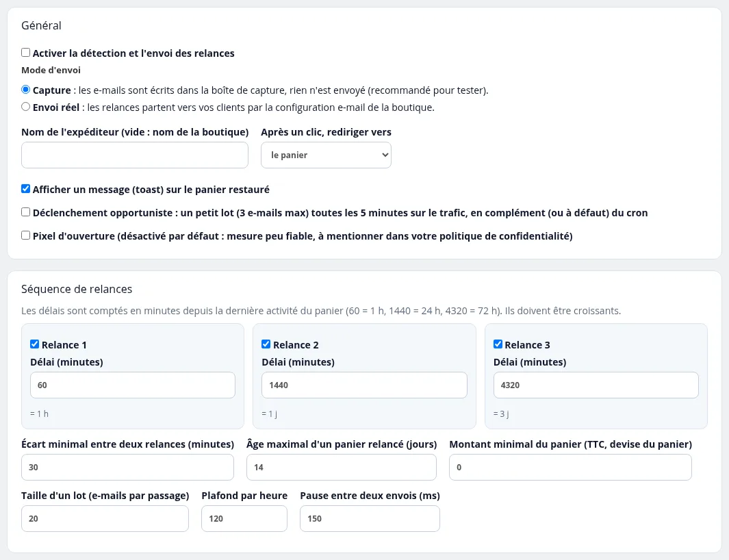The image size is (729, 560).
Task: Focus the Relance 2 delay input showing 1440
Action: click(x=364, y=385)
